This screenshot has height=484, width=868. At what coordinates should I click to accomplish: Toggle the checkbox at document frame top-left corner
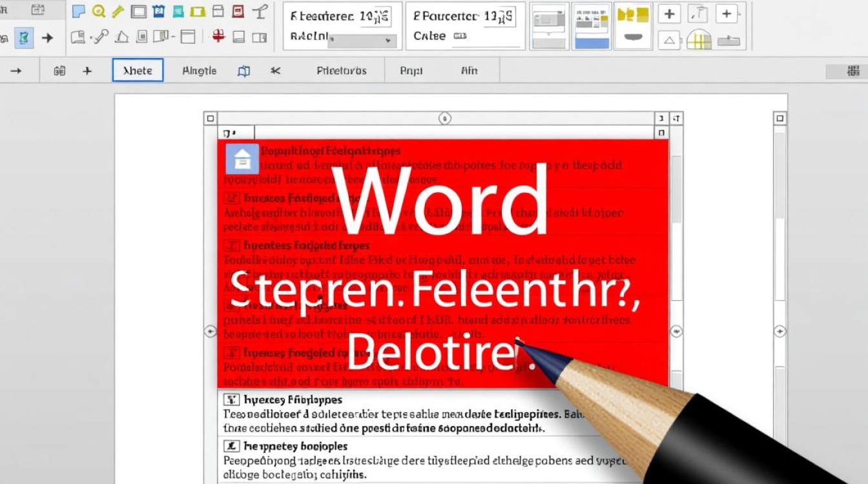point(210,118)
